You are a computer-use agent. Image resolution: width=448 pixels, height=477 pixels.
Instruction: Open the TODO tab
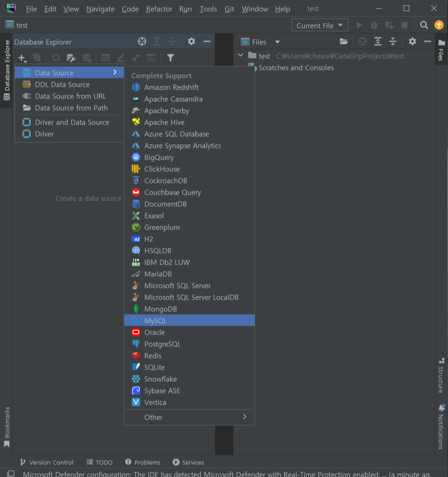100,462
